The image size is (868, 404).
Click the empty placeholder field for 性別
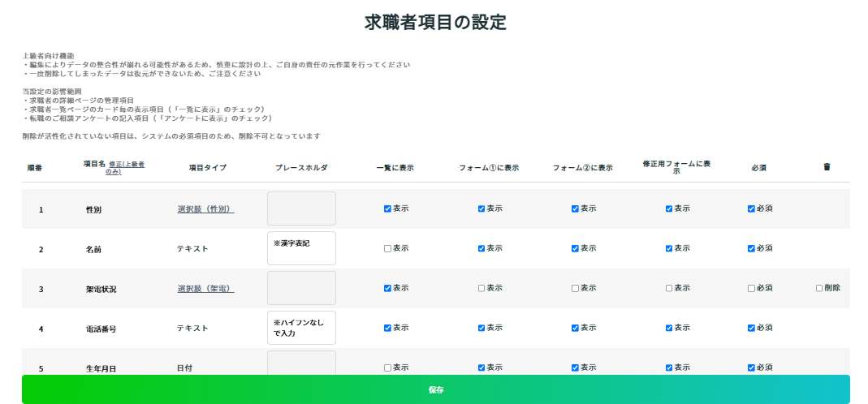point(301,208)
